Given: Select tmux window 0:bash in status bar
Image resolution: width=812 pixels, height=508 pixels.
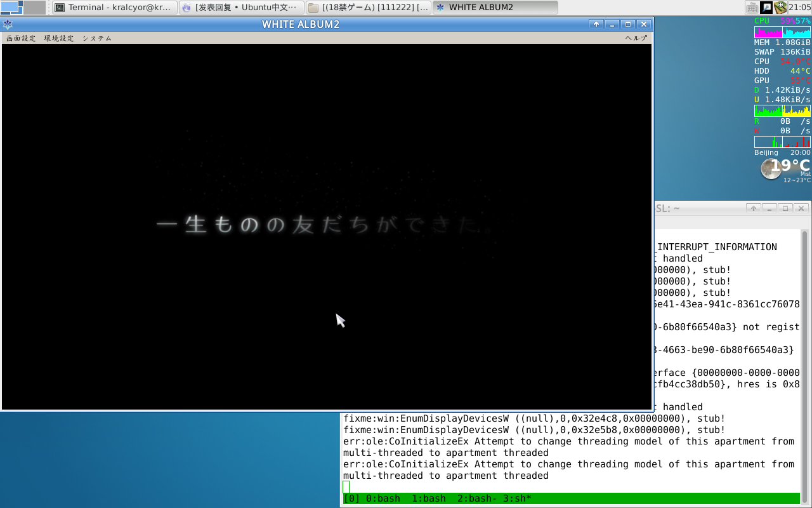Looking at the screenshot, I should [x=383, y=498].
